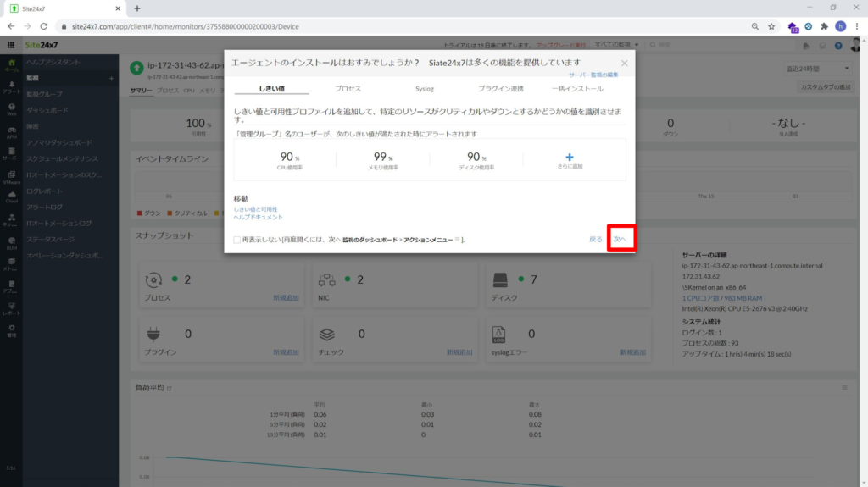
Task: Open スケジュールメンテナンス in side menu
Action: (63, 159)
